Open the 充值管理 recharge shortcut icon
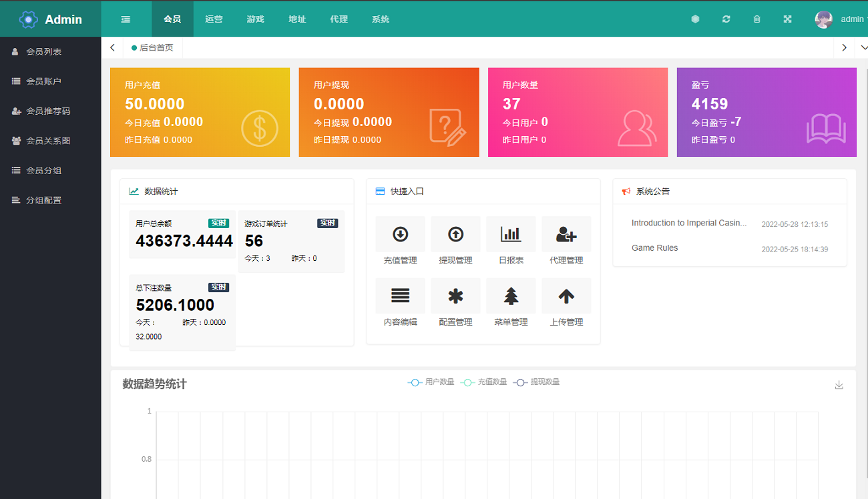Image resolution: width=868 pixels, height=499 pixels. [x=400, y=235]
